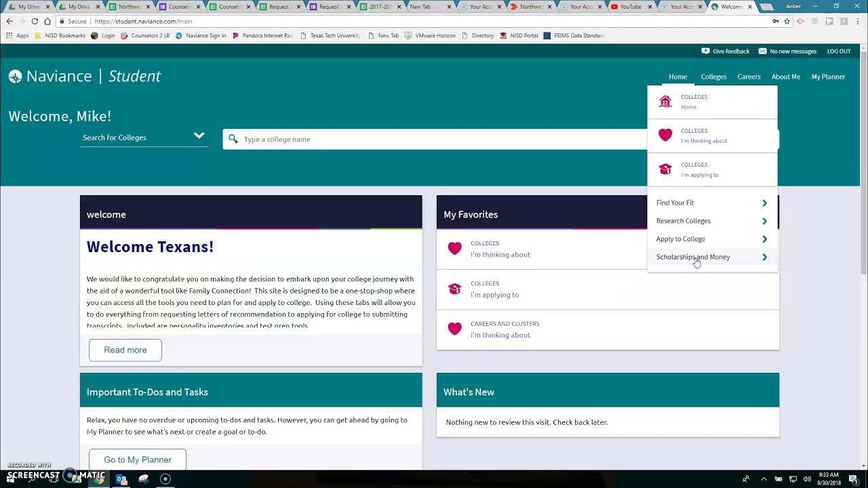
Task: Open Colleges Home house icon in dropdown
Action: pos(665,102)
